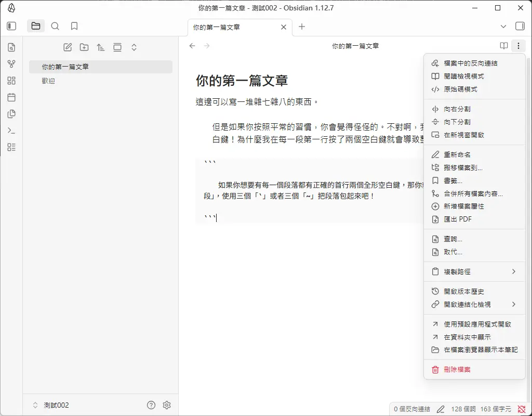Click the quick switcher ribbon icon
This screenshot has width=532, height=416.
[x=11, y=47]
